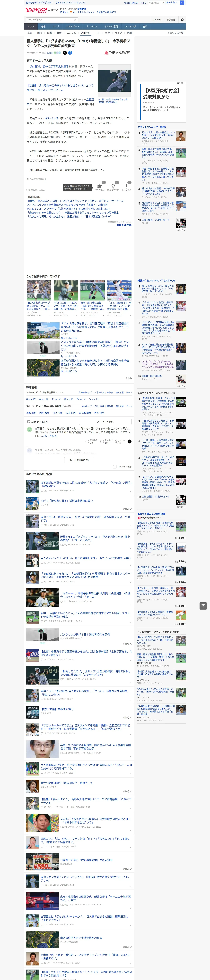Open the トピックス一覧 link
Screen dimensions: 210x980
175,33
